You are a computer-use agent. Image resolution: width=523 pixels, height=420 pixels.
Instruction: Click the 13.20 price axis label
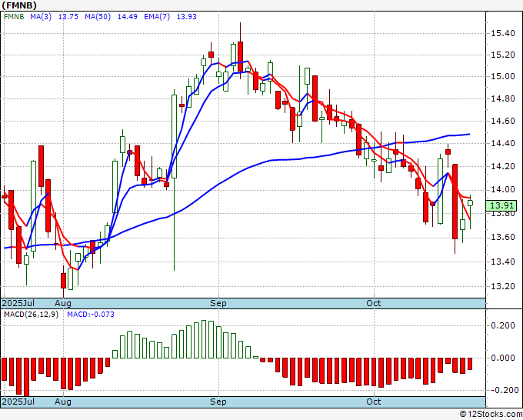[503, 287]
